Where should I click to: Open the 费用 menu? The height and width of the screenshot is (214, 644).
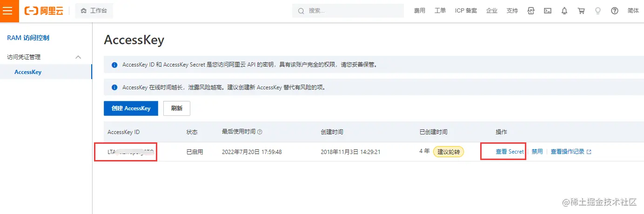[x=420, y=11]
